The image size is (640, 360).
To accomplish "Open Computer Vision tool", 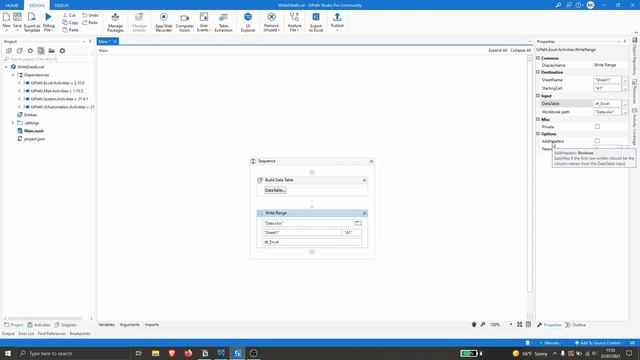I will (x=184, y=22).
